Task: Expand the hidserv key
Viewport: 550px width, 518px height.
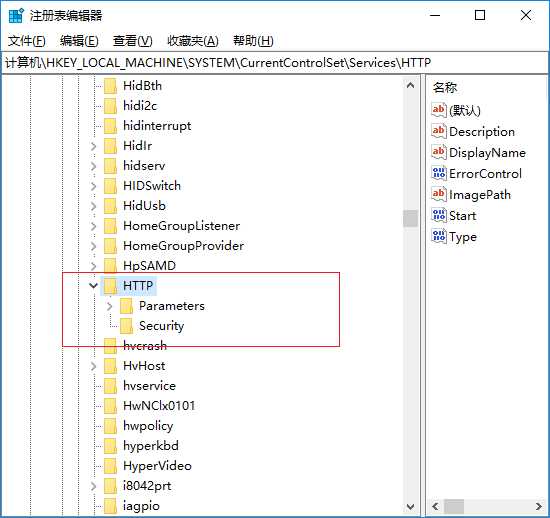Action: coord(94,166)
